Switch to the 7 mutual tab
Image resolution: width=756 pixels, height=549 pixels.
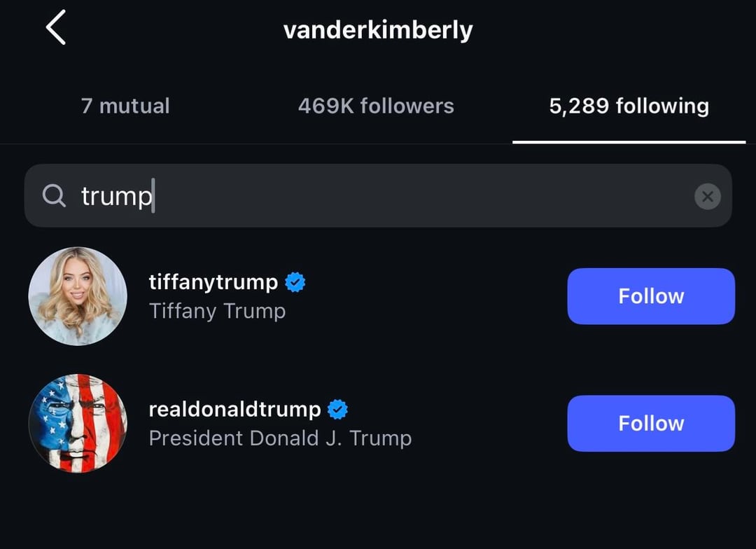[125, 106]
